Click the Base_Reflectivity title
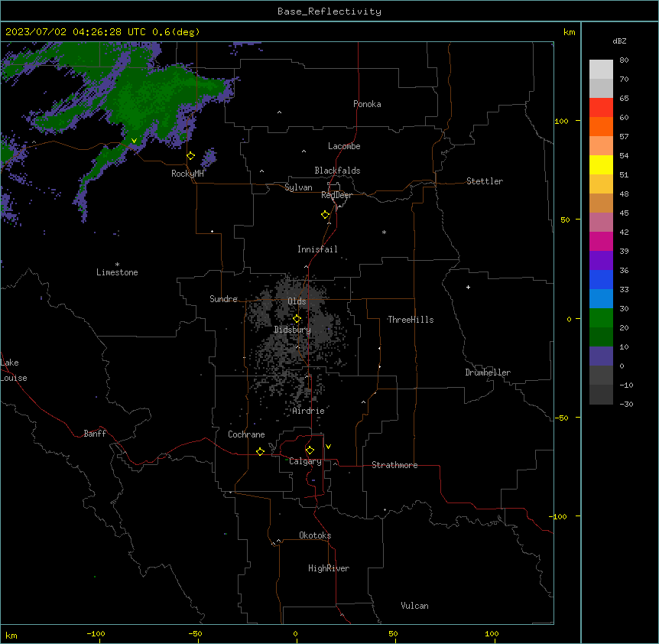This screenshot has height=644, width=659. coord(329,11)
